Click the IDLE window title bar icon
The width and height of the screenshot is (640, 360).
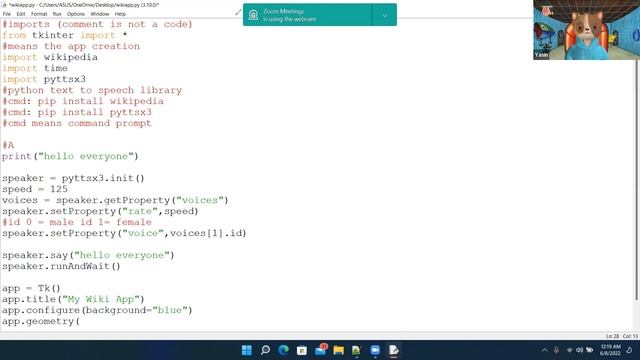4,5
